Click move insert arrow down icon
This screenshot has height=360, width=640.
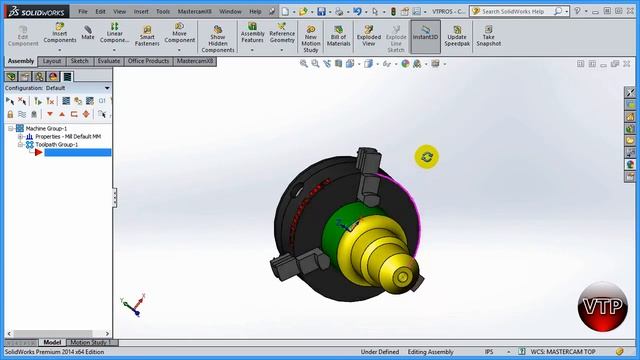(x=50, y=114)
